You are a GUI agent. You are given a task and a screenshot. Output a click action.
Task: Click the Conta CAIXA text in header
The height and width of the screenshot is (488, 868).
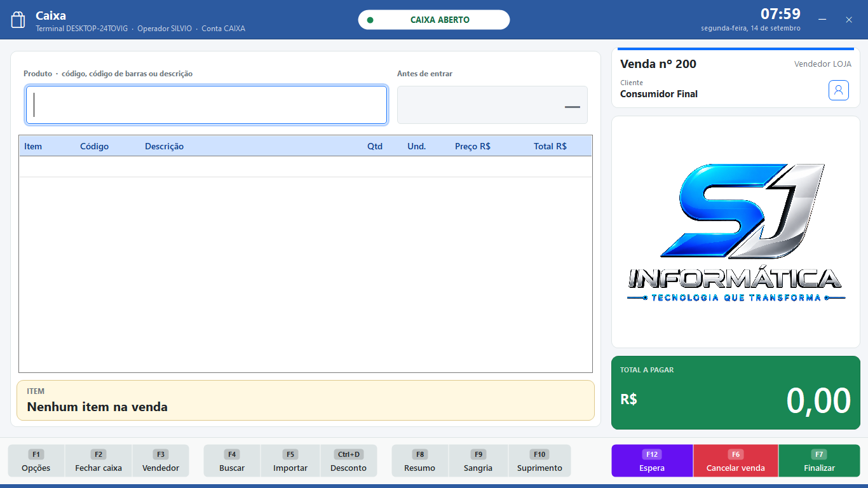224,29
